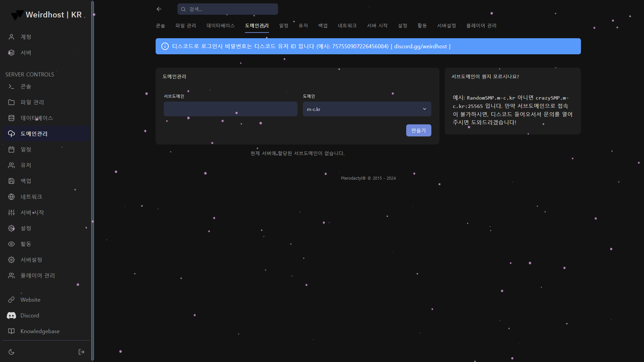Click the 콘솔 terminal icon in sidebar
Screen dimensions: 644x362
tap(11, 86)
